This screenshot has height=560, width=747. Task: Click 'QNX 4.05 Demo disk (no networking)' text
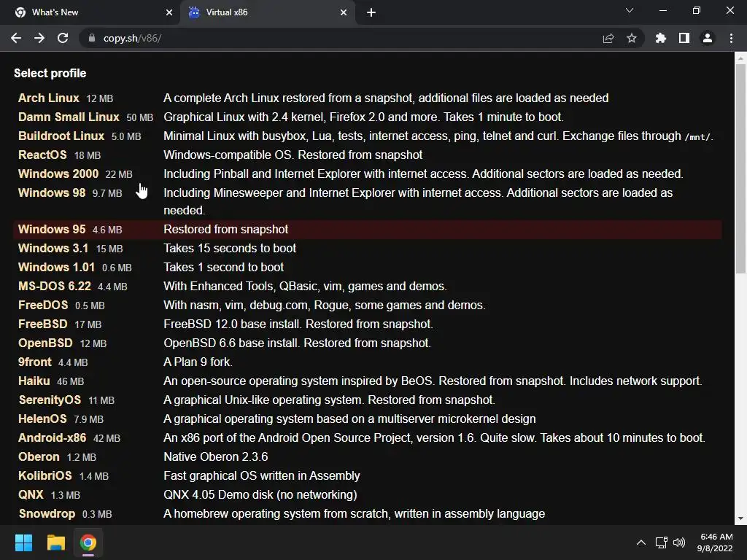pyautogui.click(x=260, y=495)
